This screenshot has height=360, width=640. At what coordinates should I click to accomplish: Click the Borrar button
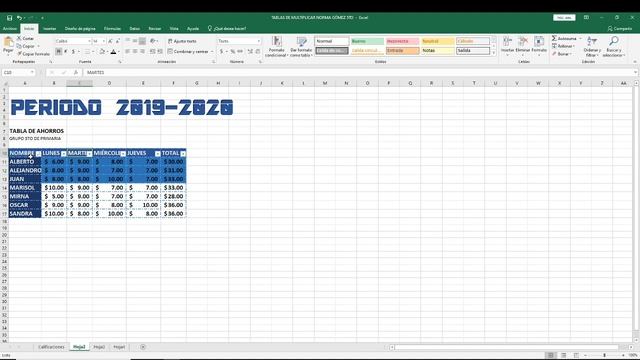561,54
